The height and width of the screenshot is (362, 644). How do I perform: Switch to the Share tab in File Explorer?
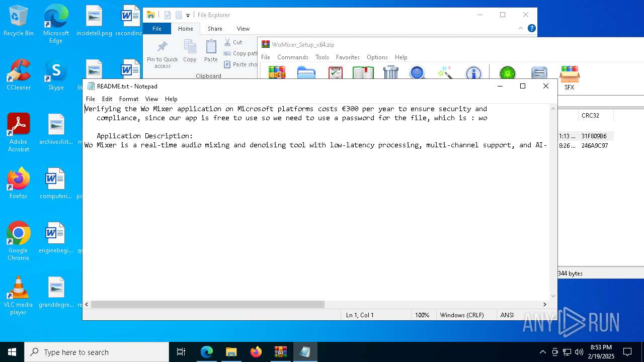click(x=215, y=29)
